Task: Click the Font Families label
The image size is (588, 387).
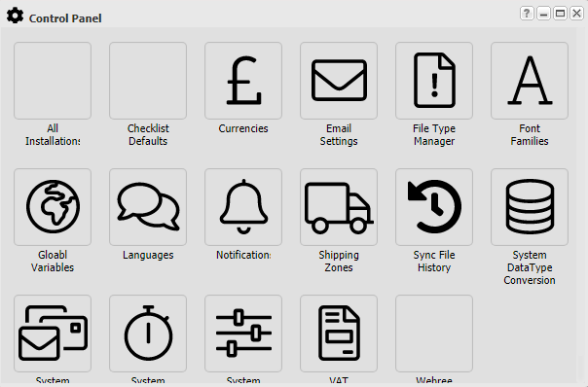Action: tap(530, 135)
